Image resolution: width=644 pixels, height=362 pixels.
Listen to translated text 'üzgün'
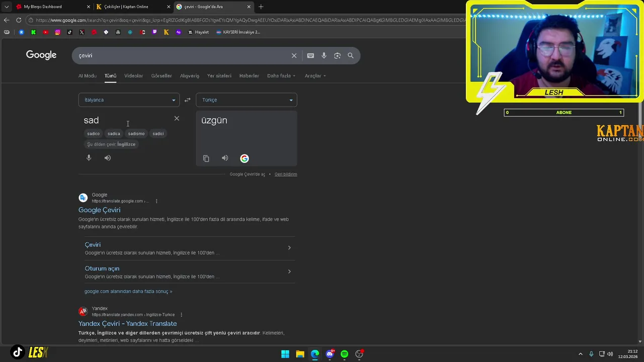point(225,158)
